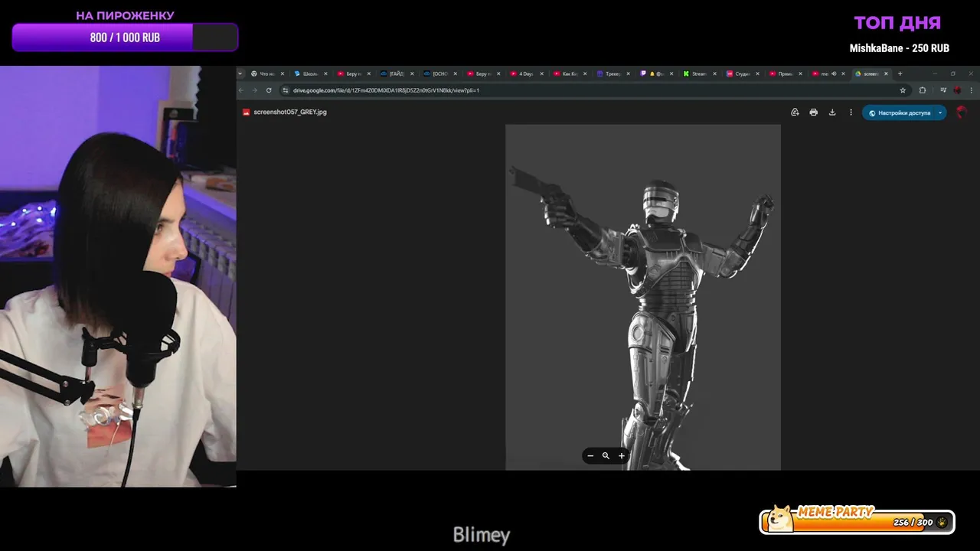Image resolution: width=980 pixels, height=551 pixels.
Task: Bookmark this page with the star icon
Action: [903, 90]
